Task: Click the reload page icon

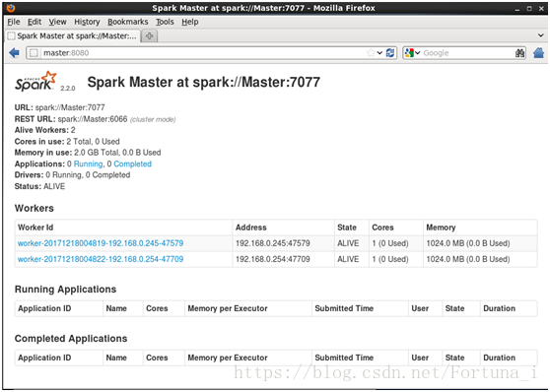Action: pos(390,53)
